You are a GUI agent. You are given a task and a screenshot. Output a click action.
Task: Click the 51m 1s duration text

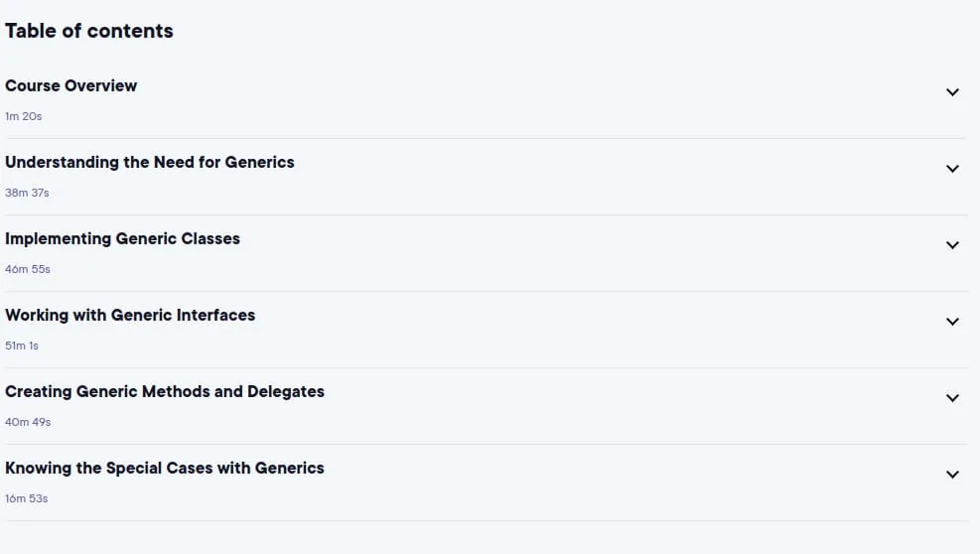tap(22, 346)
